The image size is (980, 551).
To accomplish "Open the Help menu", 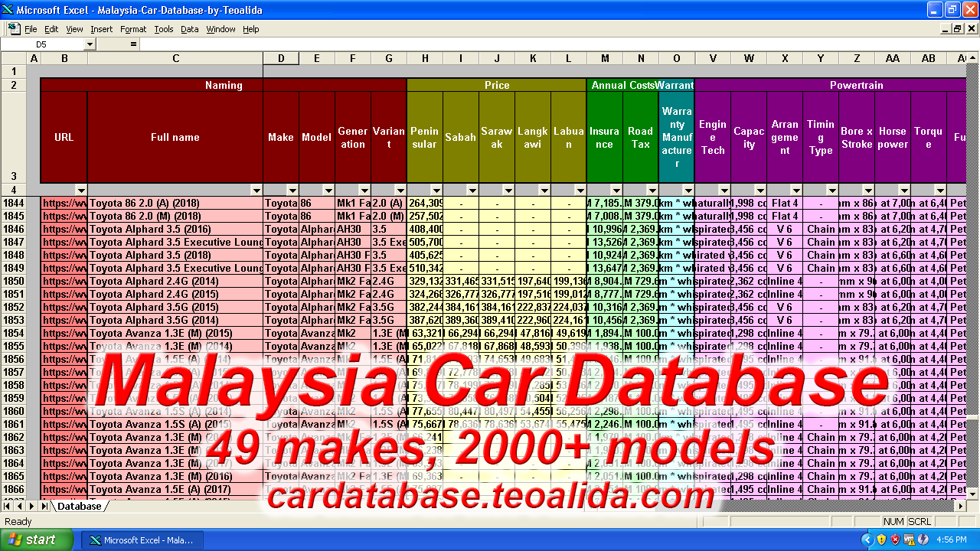I will [251, 29].
